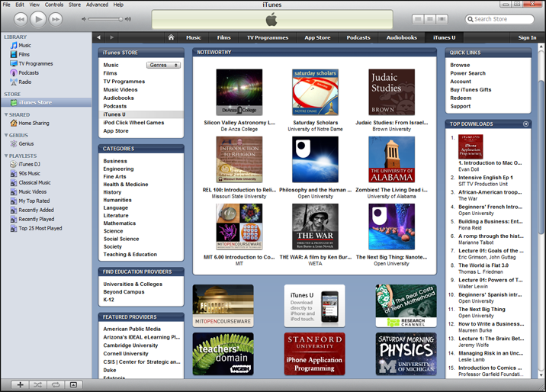Go to the iTunes Store home icon

(x=171, y=37)
